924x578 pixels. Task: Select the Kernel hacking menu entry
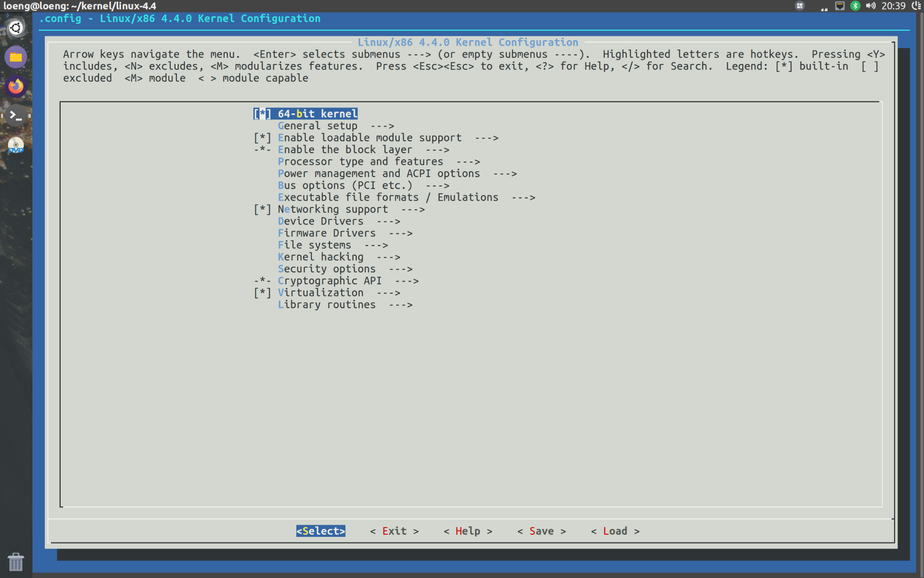pos(338,257)
